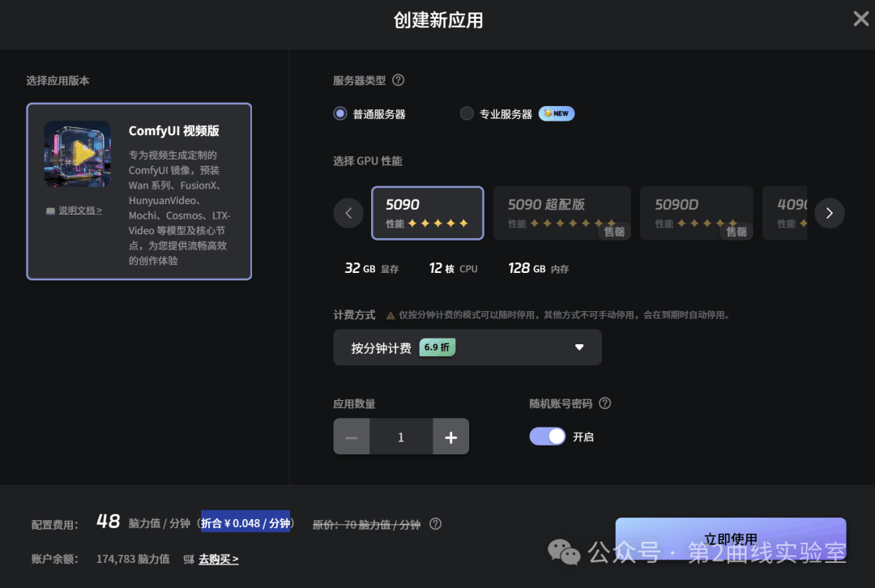Image resolution: width=875 pixels, height=588 pixels.
Task: Click the NEW badge beside 专业服务器
Action: pyautogui.click(x=557, y=114)
